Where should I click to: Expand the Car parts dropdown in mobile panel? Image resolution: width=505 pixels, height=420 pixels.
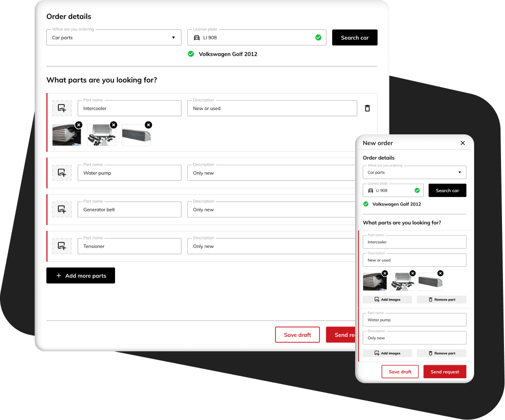click(414, 173)
